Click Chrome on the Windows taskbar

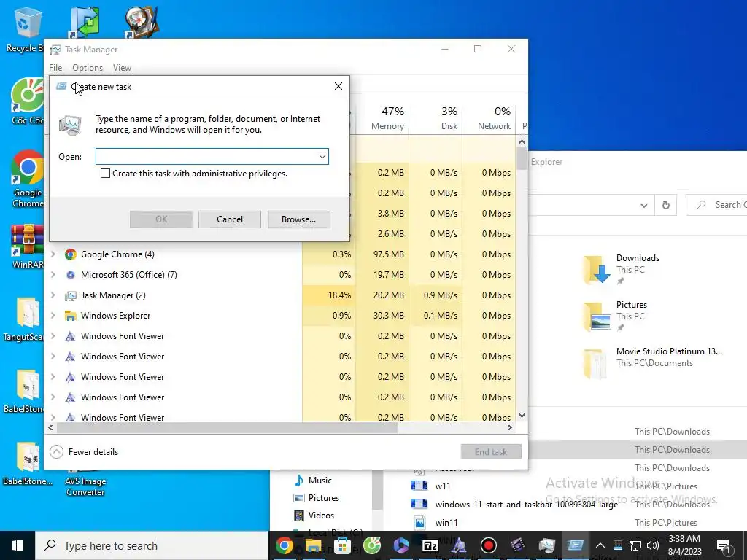click(284, 545)
